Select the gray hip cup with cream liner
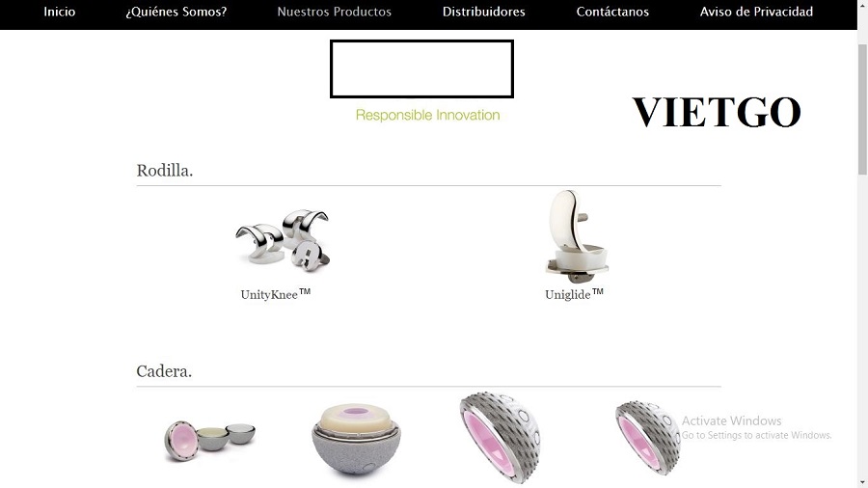868x488 pixels. 356,439
